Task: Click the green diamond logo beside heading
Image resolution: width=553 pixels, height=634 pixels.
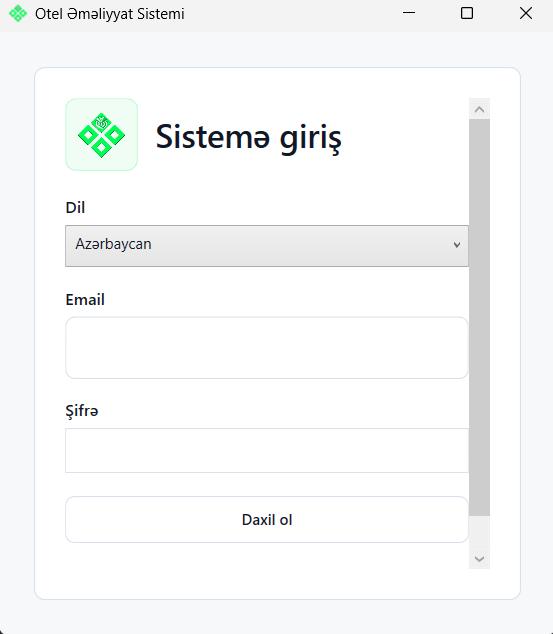Action: pos(101,135)
